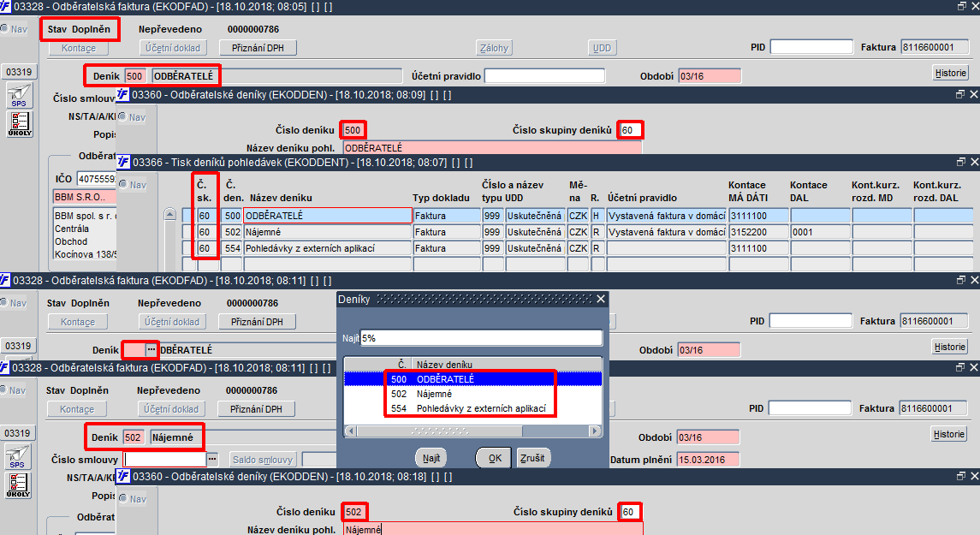Click Období 03/16 field in 08:05 window
This screenshot has height=535, width=980.
[710, 75]
